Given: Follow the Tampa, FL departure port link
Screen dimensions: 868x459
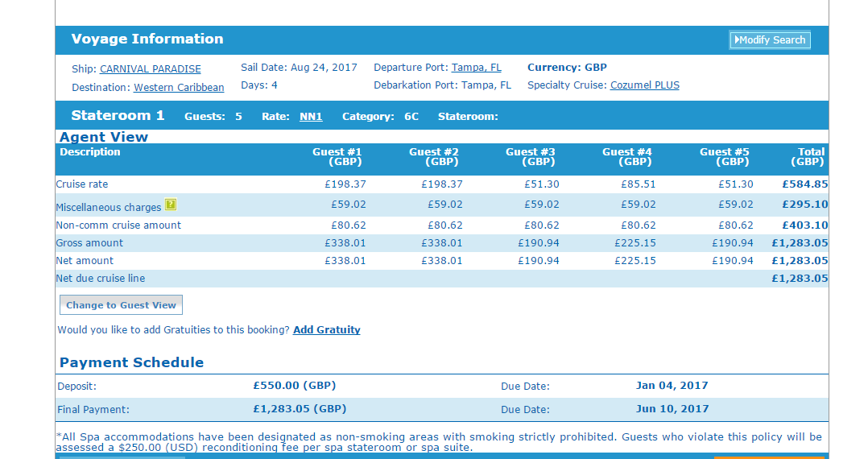Looking at the screenshot, I should click(x=476, y=68).
